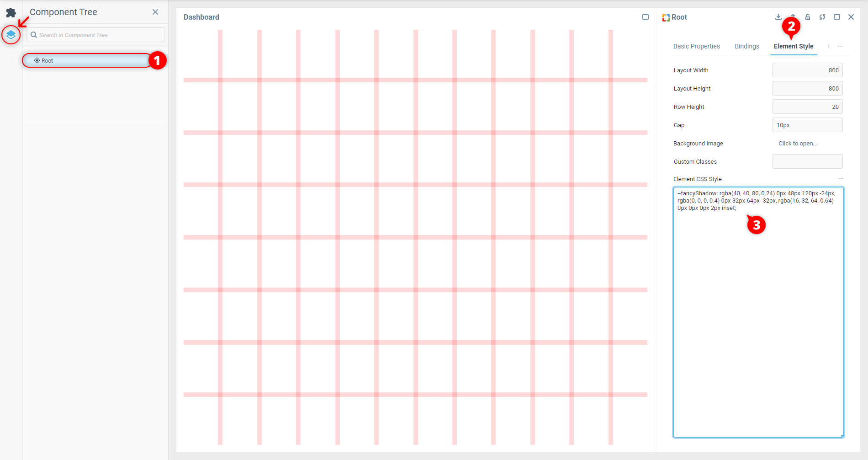The height and width of the screenshot is (460, 868).
Task: Open the widget library puzzle icon
Action: pos(11,13)
